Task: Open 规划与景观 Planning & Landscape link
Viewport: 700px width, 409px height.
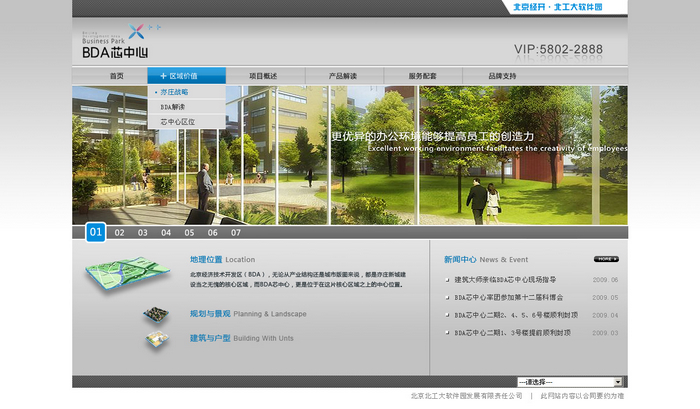Action: pos(248,314)
